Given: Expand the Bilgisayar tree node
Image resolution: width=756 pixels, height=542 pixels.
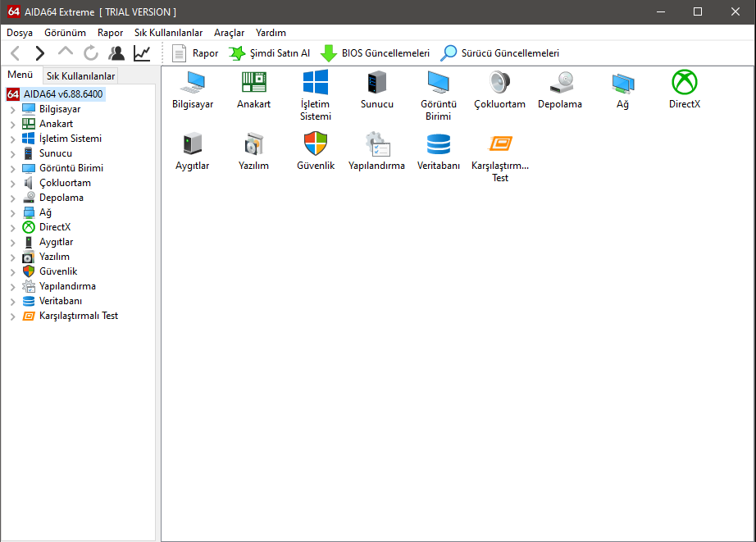Looking at the screenshot, I should coord(12,110).
